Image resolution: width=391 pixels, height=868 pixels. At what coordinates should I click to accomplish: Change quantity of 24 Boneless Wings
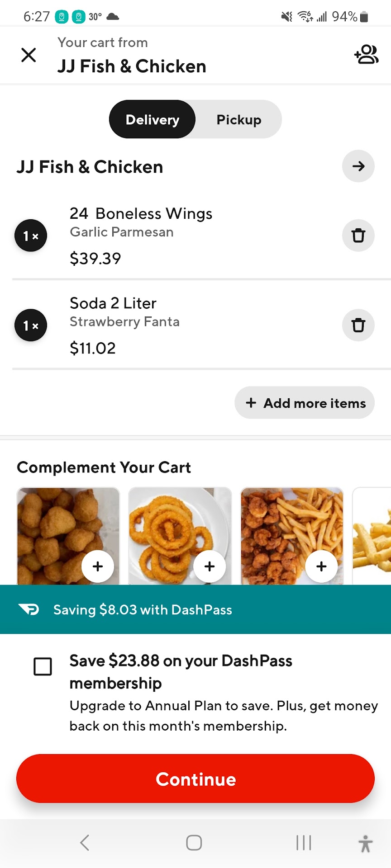pyautogui.click(x=31, y=236)
